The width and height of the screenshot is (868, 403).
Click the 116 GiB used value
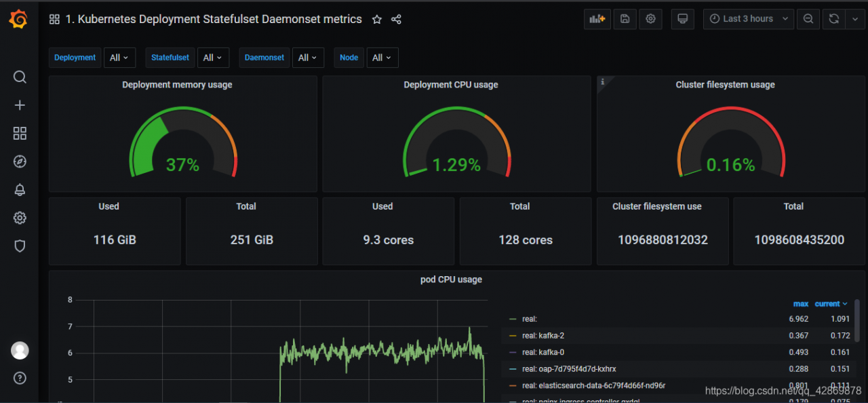point(115,240)
